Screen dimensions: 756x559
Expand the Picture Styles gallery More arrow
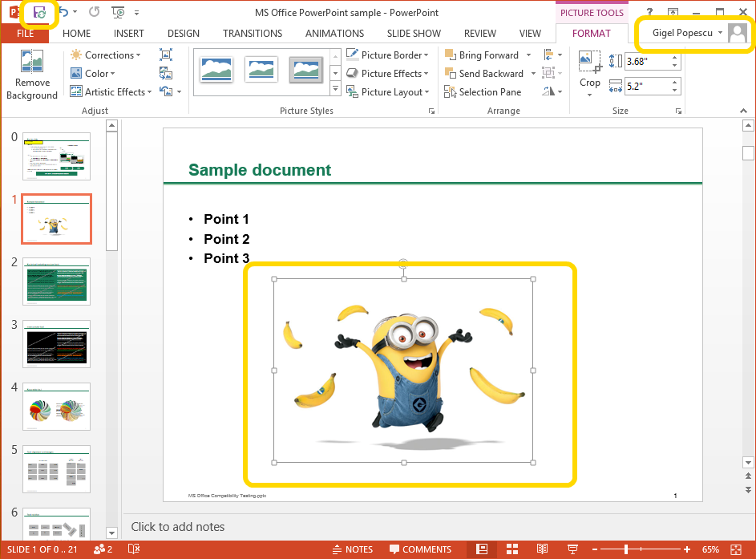coord(336,89)
